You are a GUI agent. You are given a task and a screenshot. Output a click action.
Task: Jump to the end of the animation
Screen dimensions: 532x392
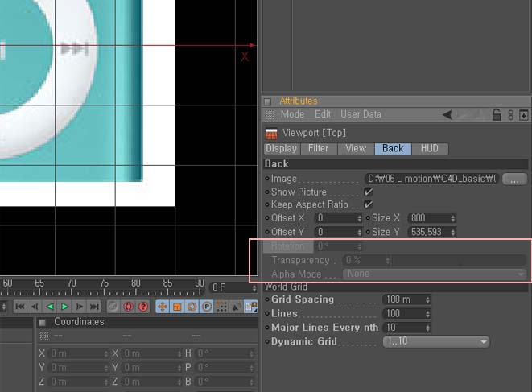pos(94,307)
